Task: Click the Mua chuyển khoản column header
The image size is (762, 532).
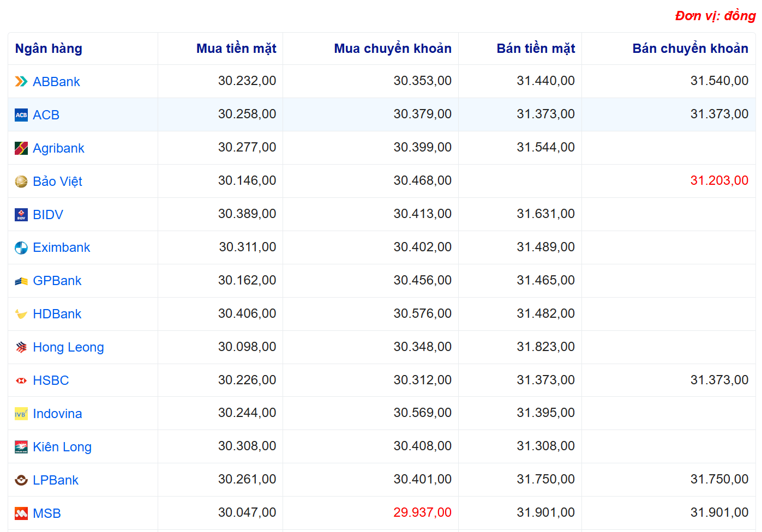Action: 392,49
